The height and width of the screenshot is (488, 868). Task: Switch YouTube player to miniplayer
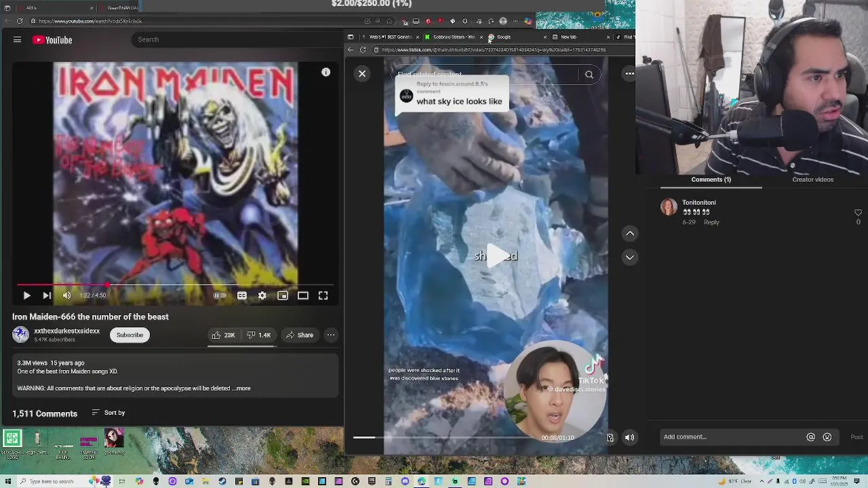pos(283,296)
